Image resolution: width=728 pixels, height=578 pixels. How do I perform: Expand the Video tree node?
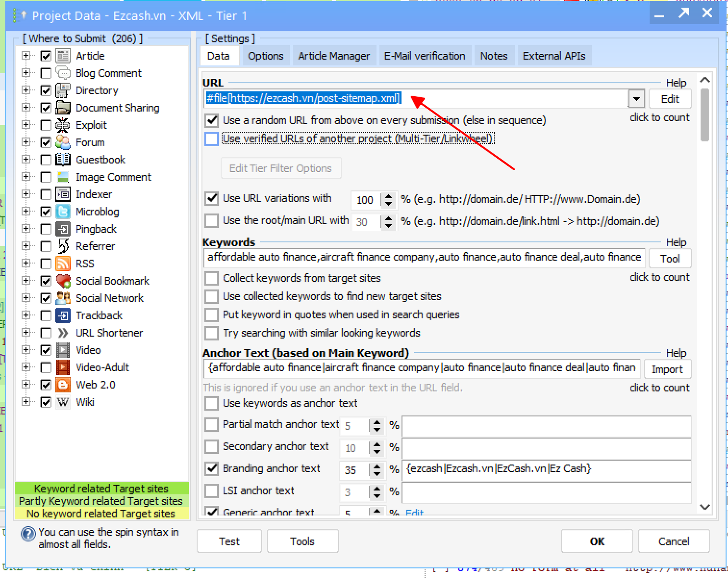(x=26, y=350)
